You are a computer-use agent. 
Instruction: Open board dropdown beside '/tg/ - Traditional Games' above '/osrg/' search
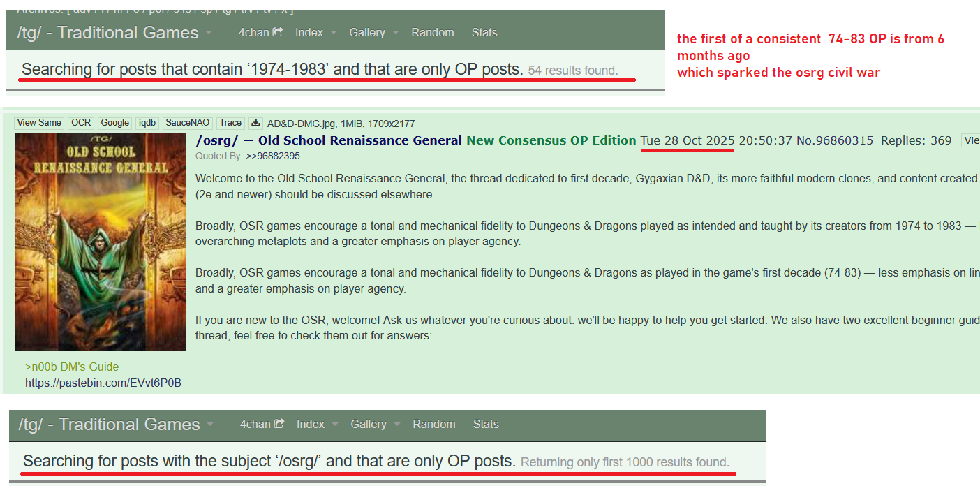pos(209,425)
